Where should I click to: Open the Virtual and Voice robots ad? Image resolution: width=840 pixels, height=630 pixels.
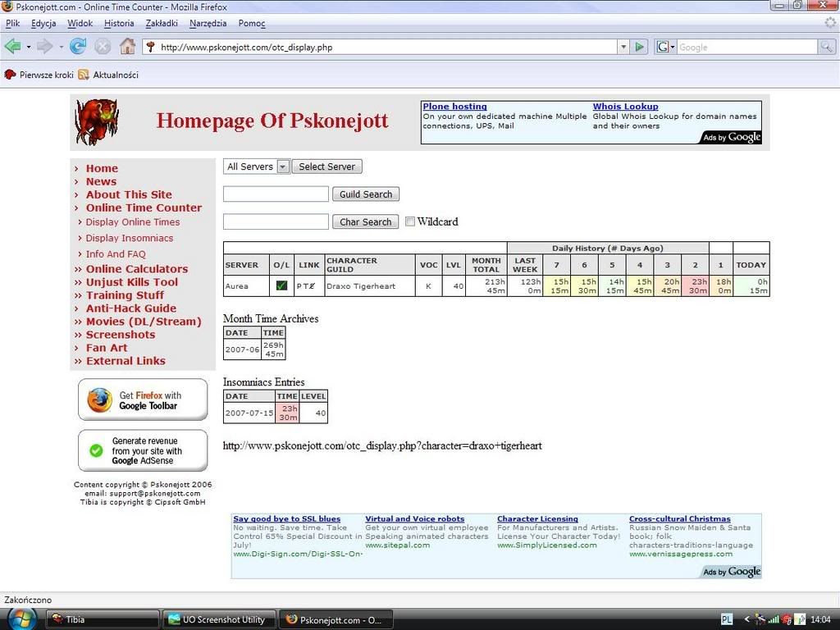coord(414,518)
